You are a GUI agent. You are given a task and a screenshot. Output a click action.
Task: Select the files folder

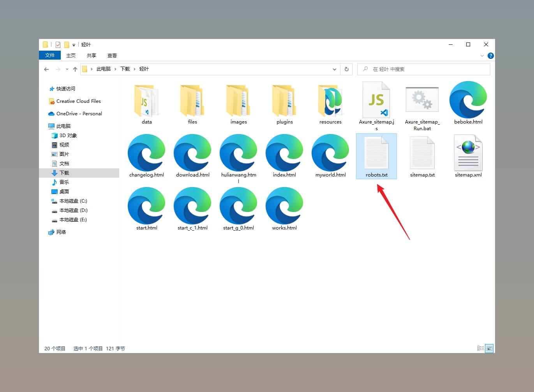pos(192,104)
